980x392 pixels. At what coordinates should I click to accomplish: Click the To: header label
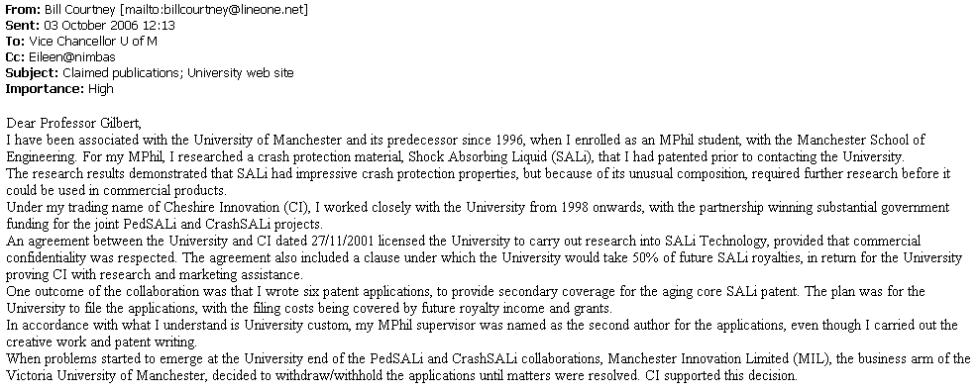pos(15,42)
